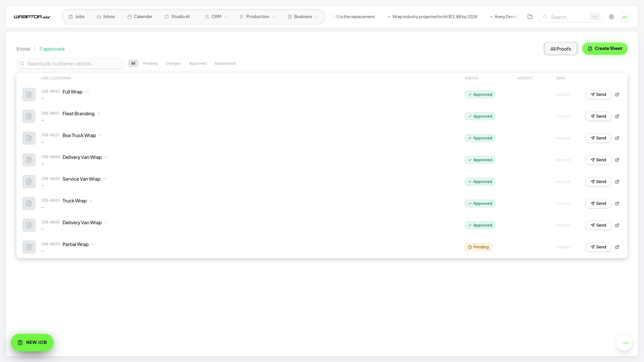Open the floating Wraptor assistant bubble
644x362 pixels.
[624, 343]
